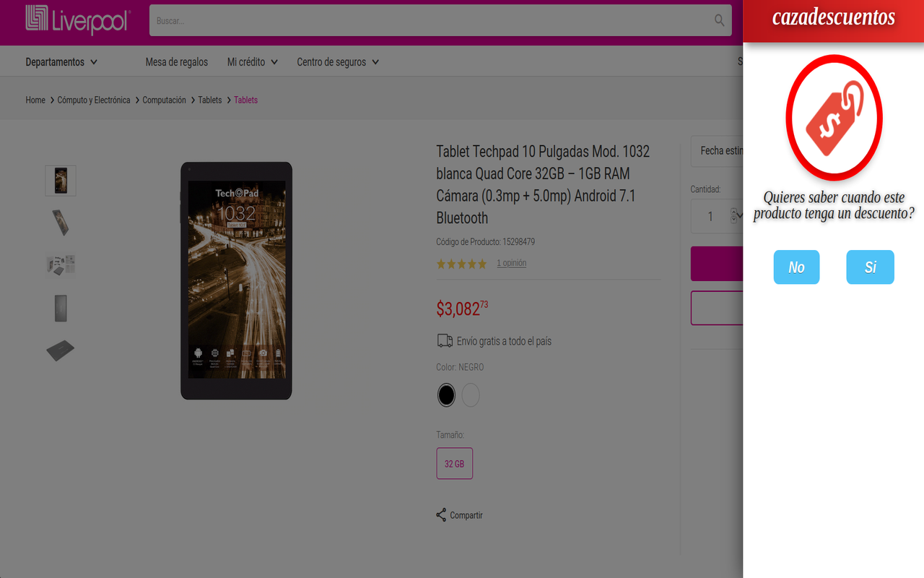Go to Cómputo y Electrónica breadcrumb
Viewport: 924px width, 578px height.
point(94,100)
